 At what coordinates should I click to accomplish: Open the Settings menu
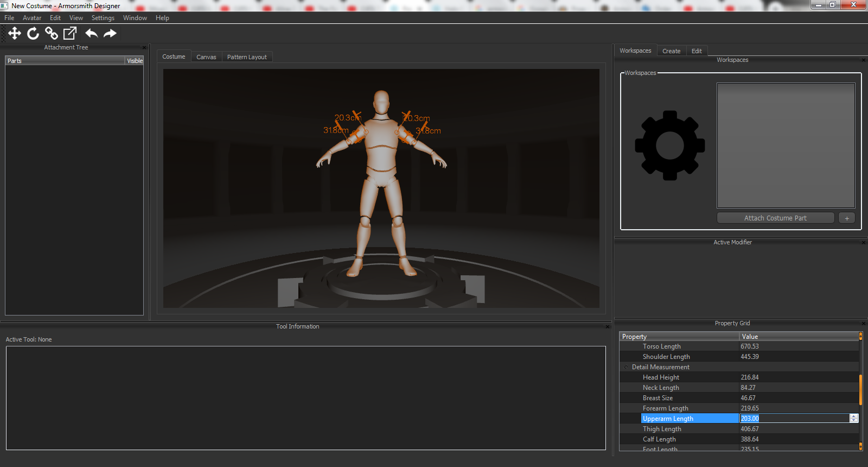103,18
